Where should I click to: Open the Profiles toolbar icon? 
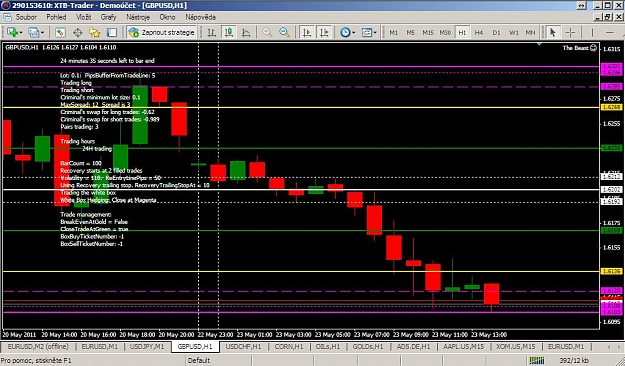pos(34,32)
